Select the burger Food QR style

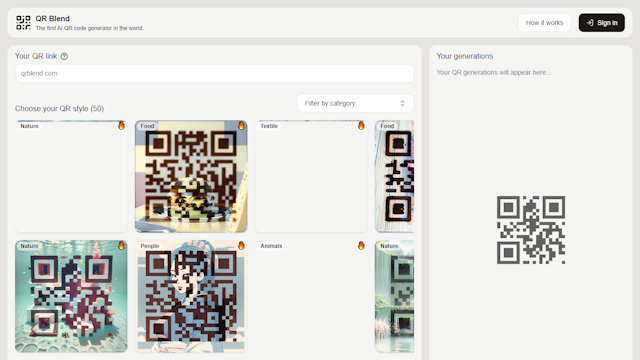(x=191, y=176)
